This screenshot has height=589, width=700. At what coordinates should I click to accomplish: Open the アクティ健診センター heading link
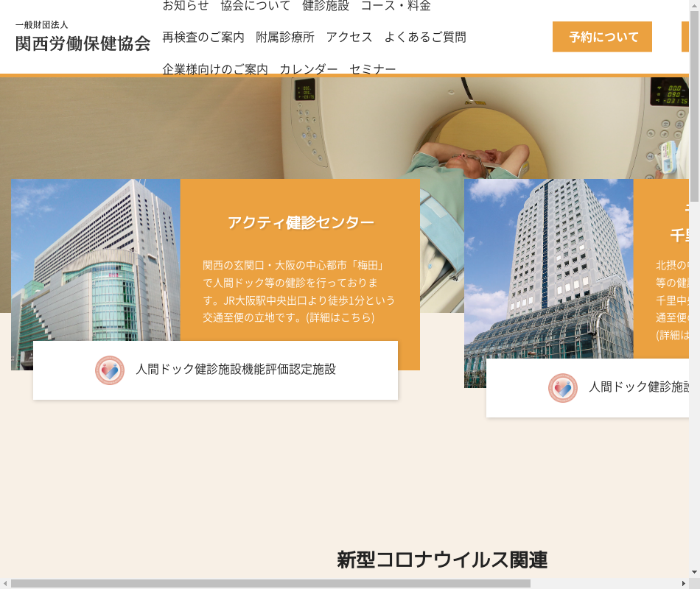pyautogui.click(x=300, y=222)
